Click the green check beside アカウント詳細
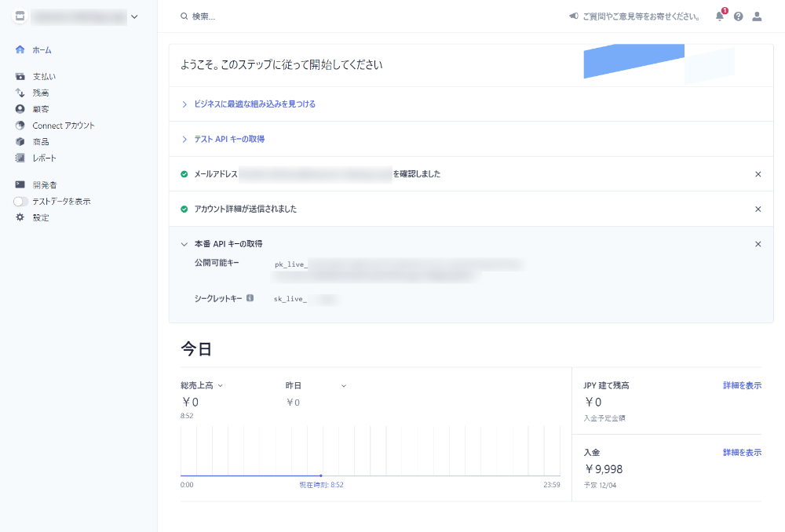The height and width of the screenshot is (532, 785). [184, 210]
